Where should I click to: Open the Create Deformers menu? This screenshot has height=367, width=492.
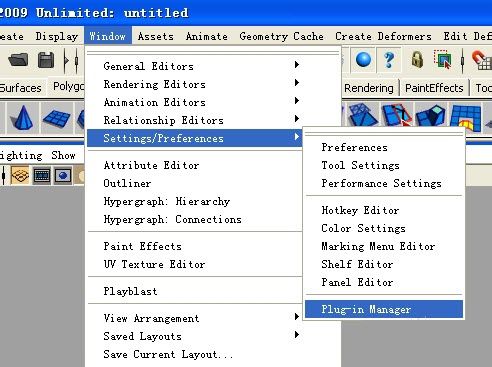383,36
